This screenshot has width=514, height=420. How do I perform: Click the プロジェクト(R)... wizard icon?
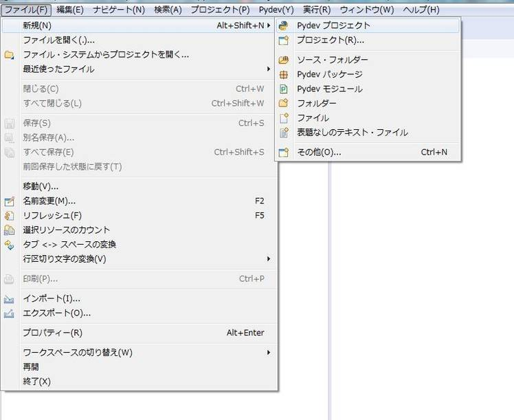(284, 41)
